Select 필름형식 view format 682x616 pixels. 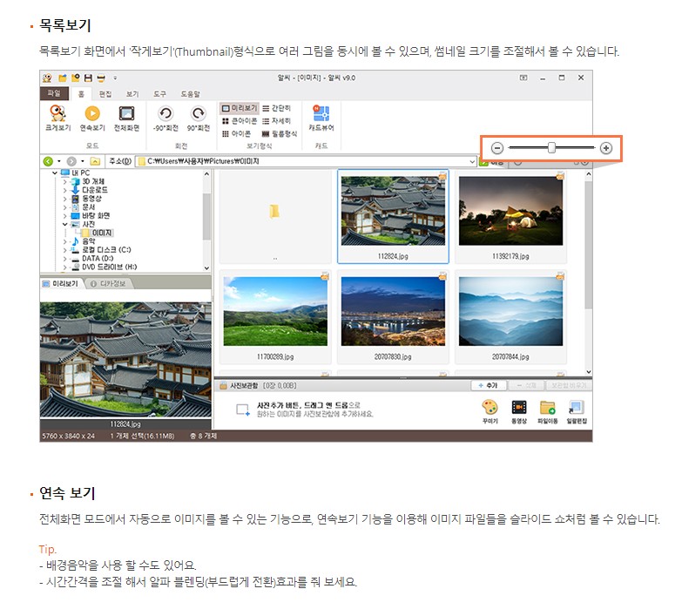click(280, 133)
